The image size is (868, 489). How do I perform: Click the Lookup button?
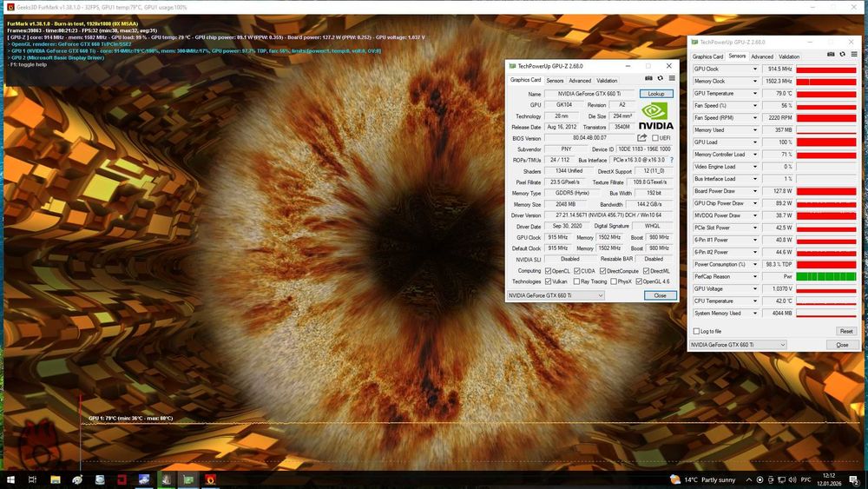pos(656,94)
